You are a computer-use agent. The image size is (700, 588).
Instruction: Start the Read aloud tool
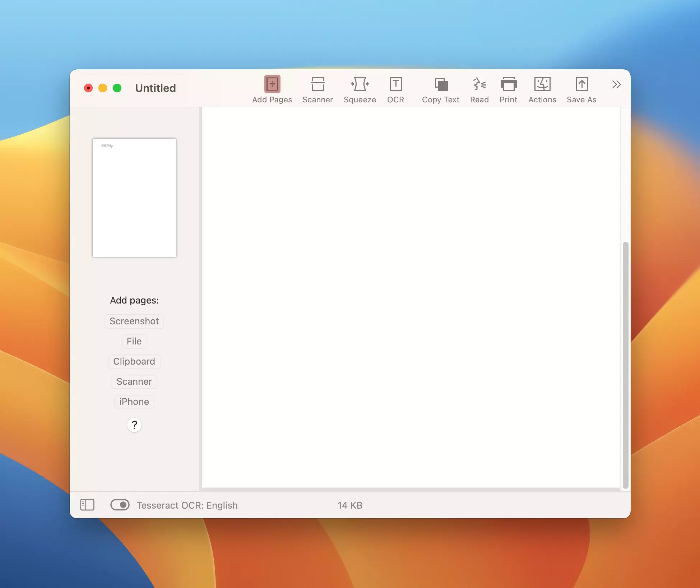pyautogui.click(x=479, y=84)
